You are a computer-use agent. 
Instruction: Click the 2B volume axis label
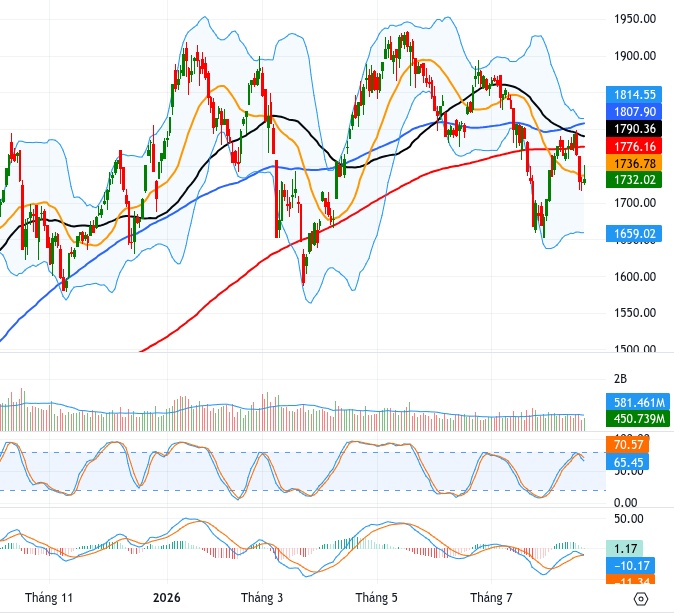pos(620,379)
